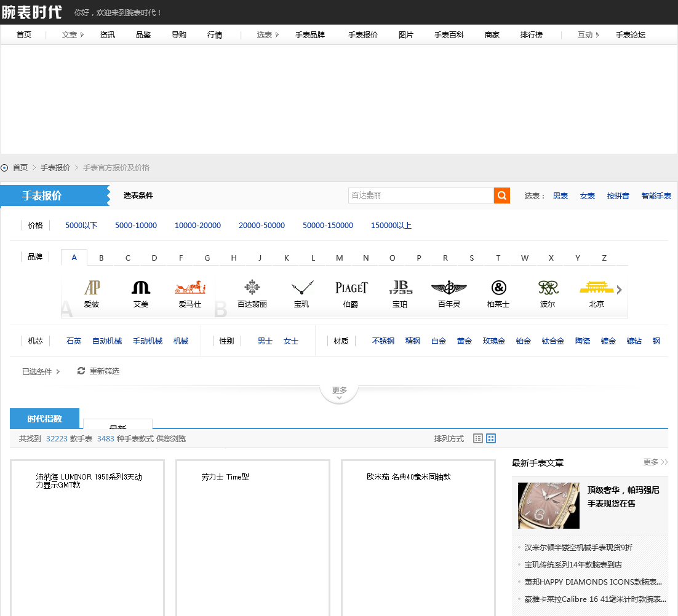Open 欧米茄 名典40毫米同轴款 card
The width and height of the screenshot is (678, 616).
pyautogui.click(x=418, y=538)
